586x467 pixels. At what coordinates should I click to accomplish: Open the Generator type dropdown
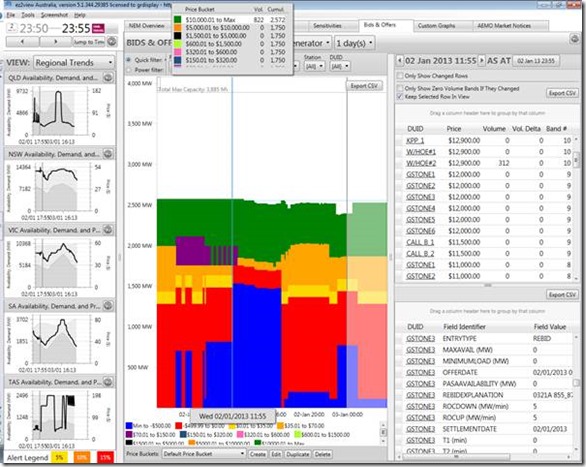click(x=311, y=43)
